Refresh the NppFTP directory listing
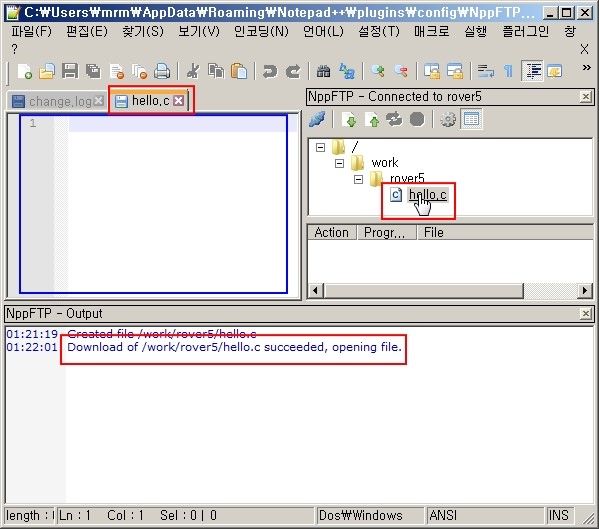The image size is (599, 529). [x=394, y=120]
